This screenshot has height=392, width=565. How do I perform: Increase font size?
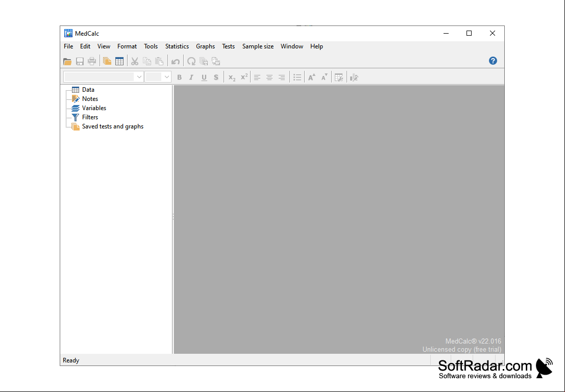pyautogui.click(x=312, y=77)
